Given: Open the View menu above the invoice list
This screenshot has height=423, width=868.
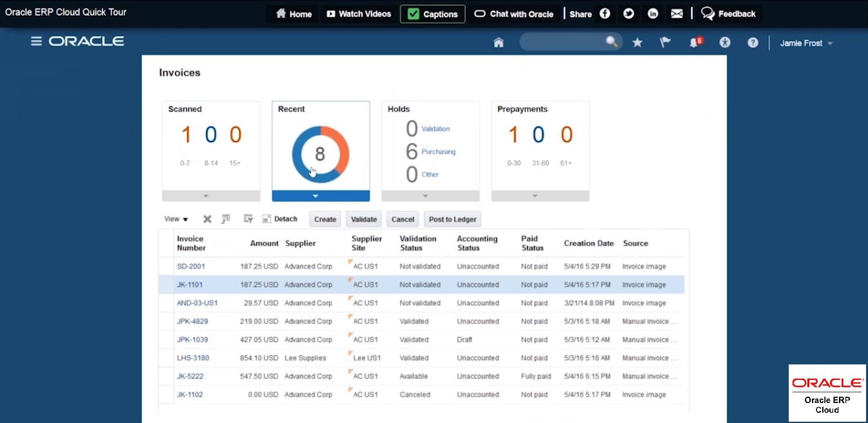Looking at the screenshot, I should 175,219.
